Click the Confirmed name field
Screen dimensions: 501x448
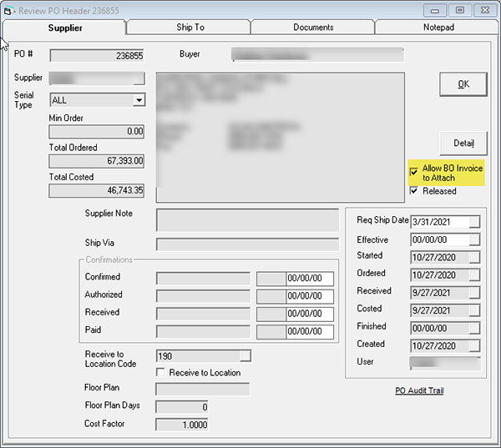pyautogui.click(x=203, y=278)
